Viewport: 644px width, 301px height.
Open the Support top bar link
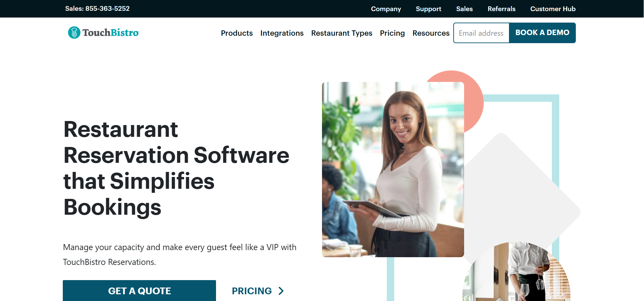pyautogui.click(x=428, y=9)
